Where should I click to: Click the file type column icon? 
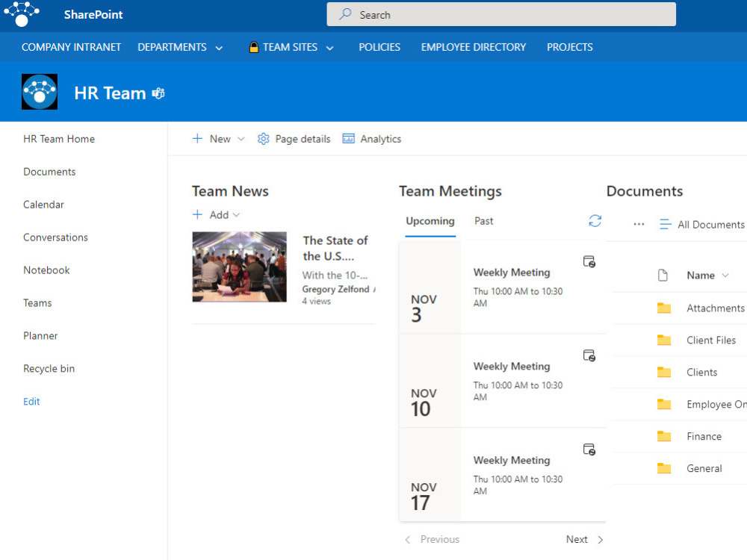click(x=663, y=276)
